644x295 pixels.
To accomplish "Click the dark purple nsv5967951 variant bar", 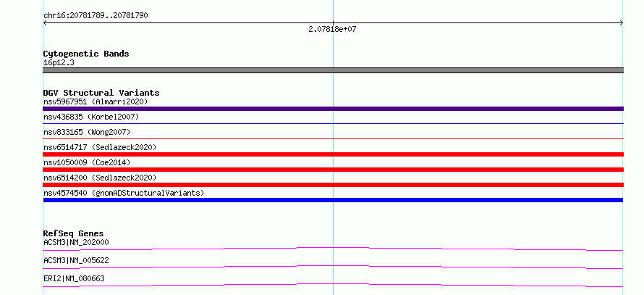I will click(333, 109).
